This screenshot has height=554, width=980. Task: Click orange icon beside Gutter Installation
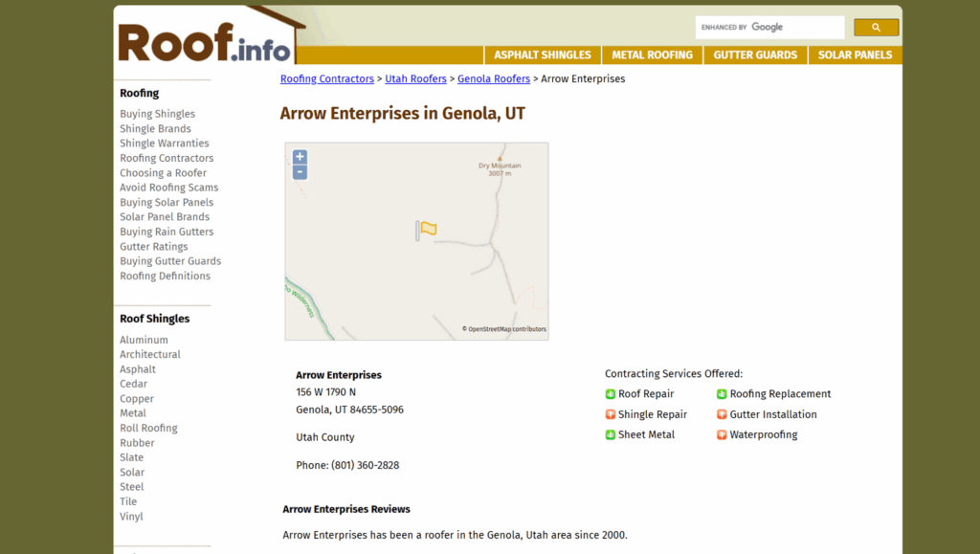722,414
